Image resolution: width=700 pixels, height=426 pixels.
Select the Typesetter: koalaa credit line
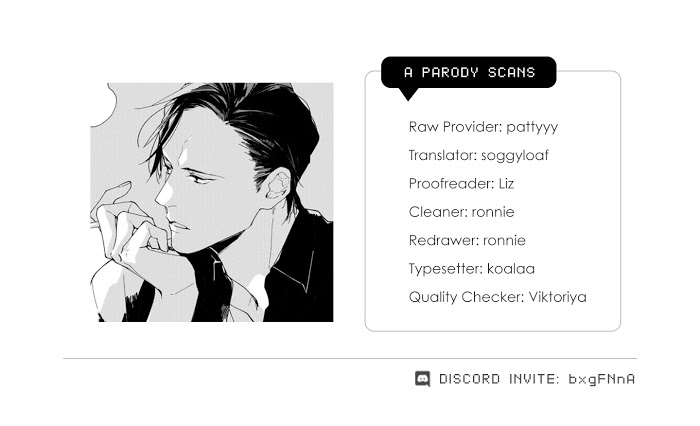pyautogui.click(x=471, y=269)
